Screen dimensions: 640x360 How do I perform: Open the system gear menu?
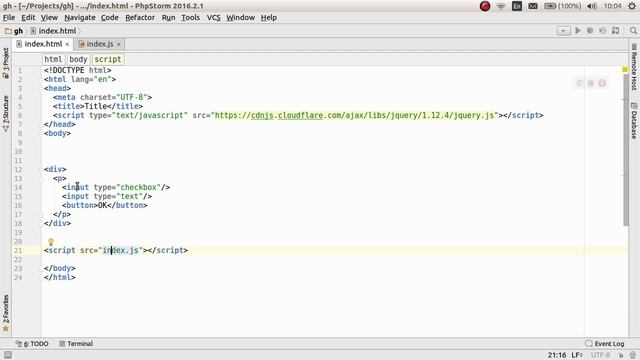tap(632, 6)
